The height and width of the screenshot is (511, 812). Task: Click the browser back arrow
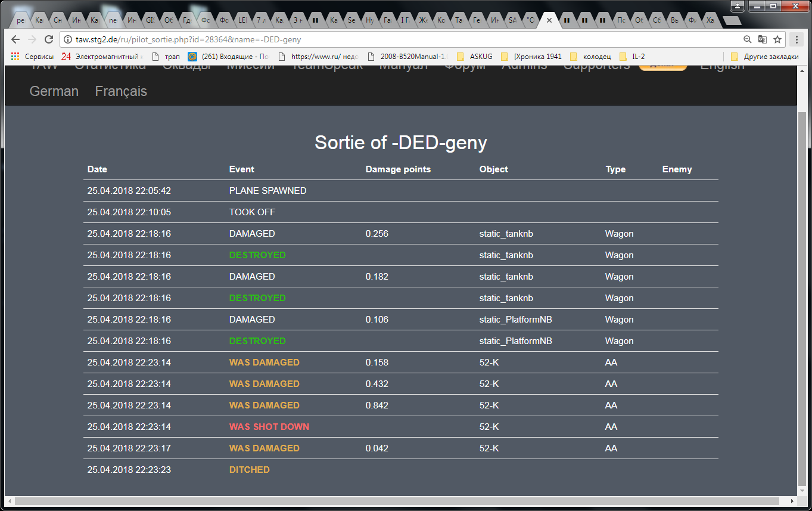click(x=15, y=39)
